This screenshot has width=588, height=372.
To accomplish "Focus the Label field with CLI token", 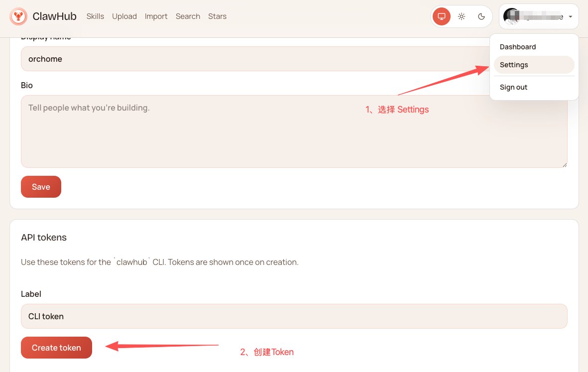I will (x=294, y=316).
